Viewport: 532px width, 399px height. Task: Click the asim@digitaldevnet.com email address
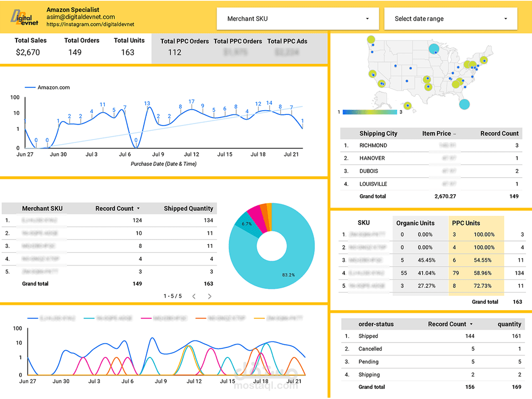(x=81, y=17)
